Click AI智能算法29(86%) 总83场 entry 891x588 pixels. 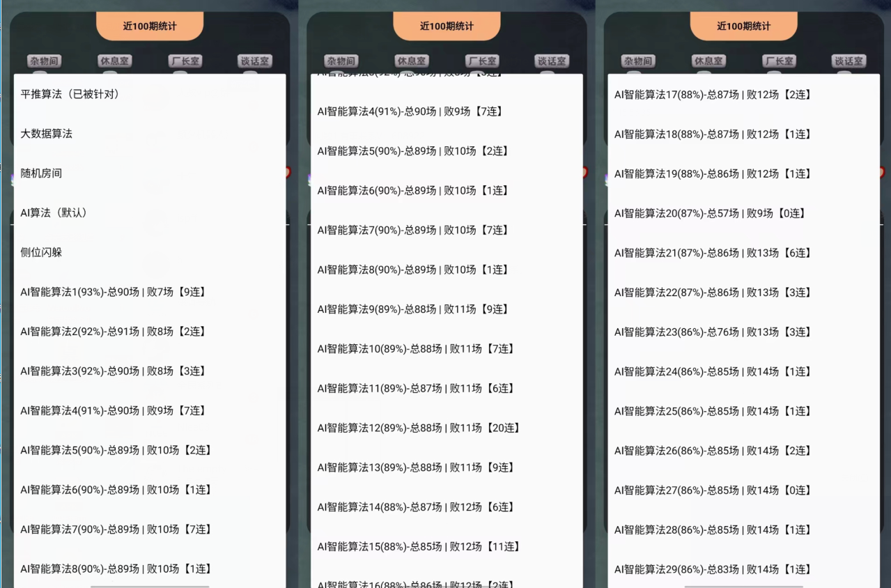click(713, 570)
